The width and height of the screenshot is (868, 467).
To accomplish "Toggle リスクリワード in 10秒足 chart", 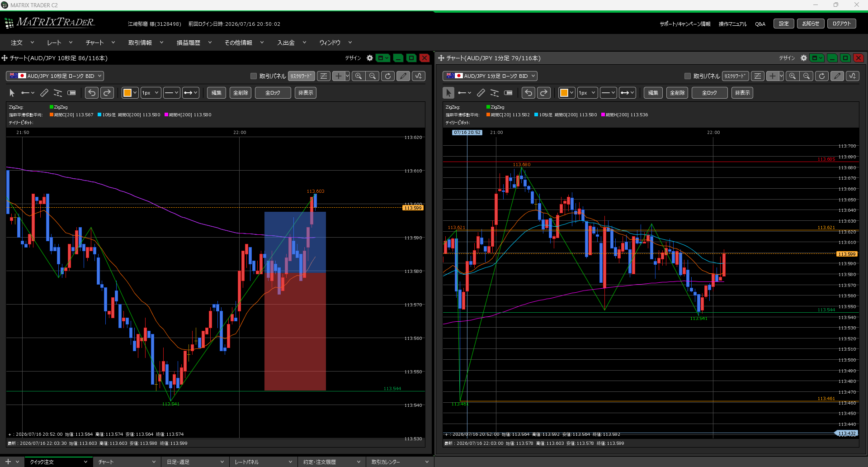I will 301,76.
